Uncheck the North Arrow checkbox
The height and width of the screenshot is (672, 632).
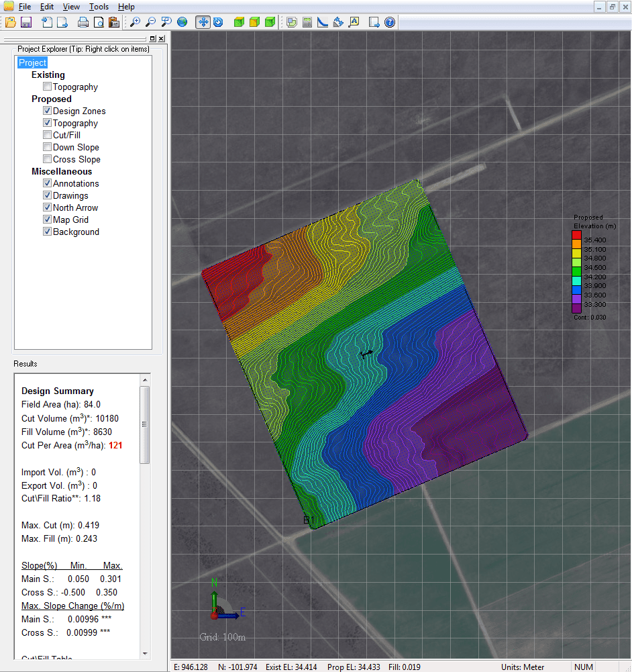tap(48, 208)
